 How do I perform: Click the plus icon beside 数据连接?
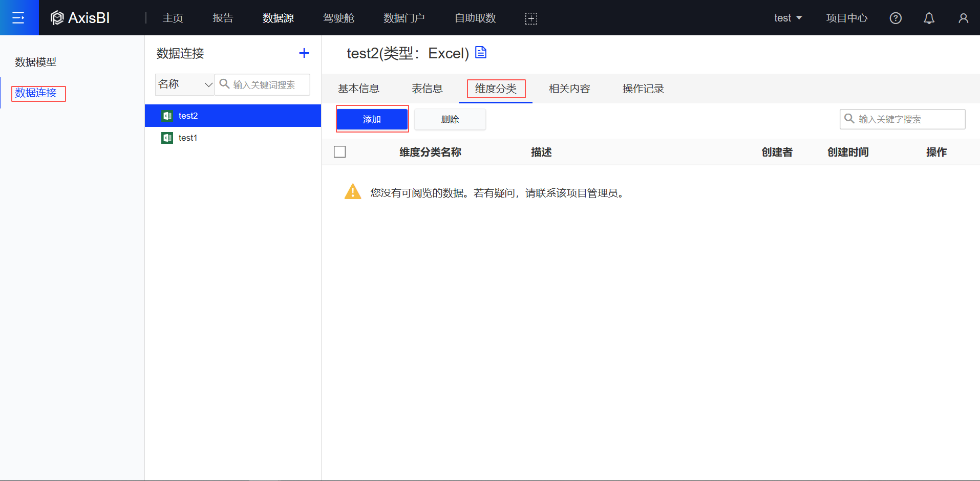(x=304, y=53)
